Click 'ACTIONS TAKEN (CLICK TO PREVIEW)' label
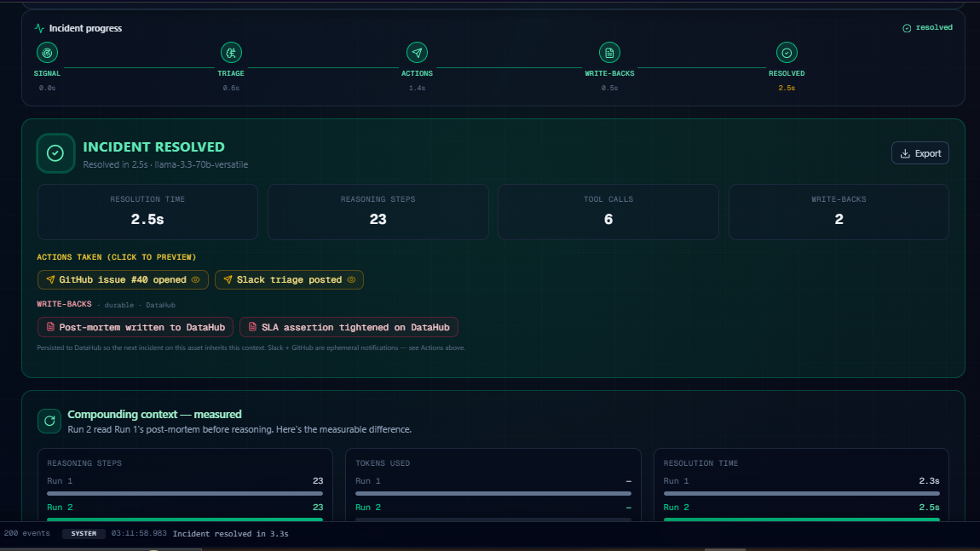Image resolution: width=980 pixels, height=551 pixels. pyautogui.click(x=116, y=256)
